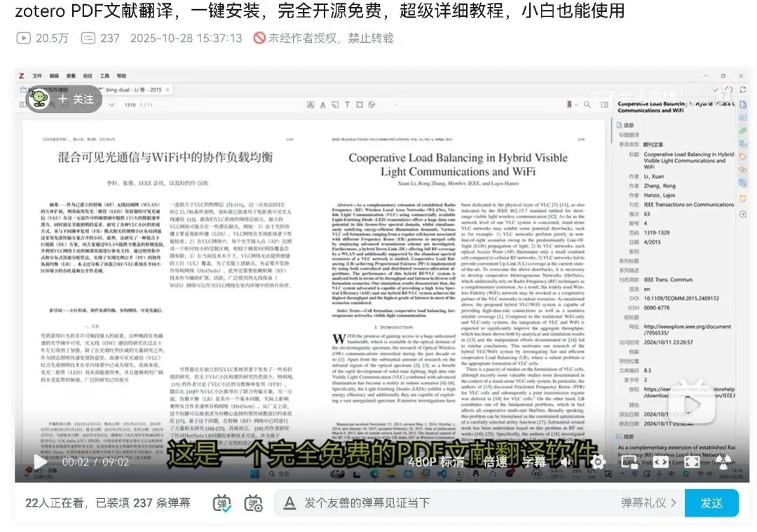Open item Info section side icon
This screenshot has height=532, width=757.
[x=743, y=104]
